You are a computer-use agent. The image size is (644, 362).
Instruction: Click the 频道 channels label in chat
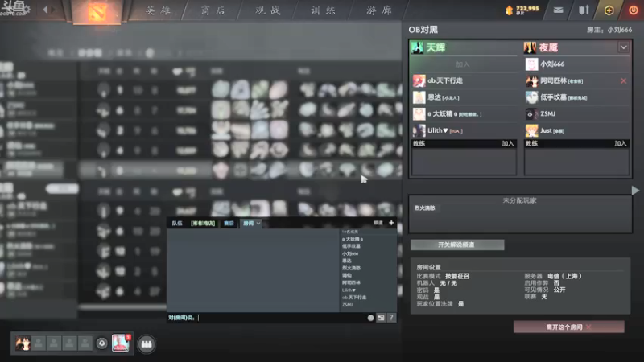pos(378,223)
